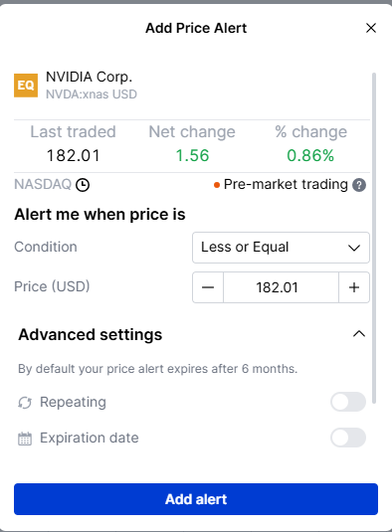The width and height of the screenshot is (392, 532).
Task: Click the Pre-market trading status label
Action: coord(286,185)
